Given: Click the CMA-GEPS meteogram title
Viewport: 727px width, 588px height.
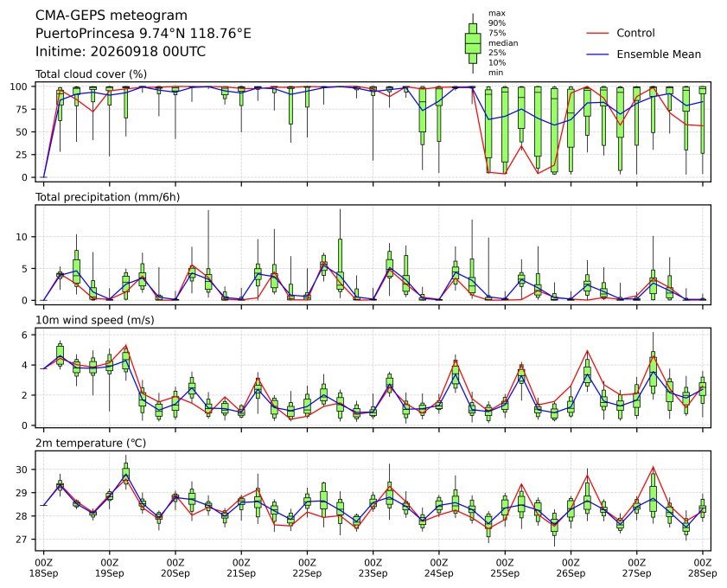Looking at the screenshot, I should pos(112,16).
